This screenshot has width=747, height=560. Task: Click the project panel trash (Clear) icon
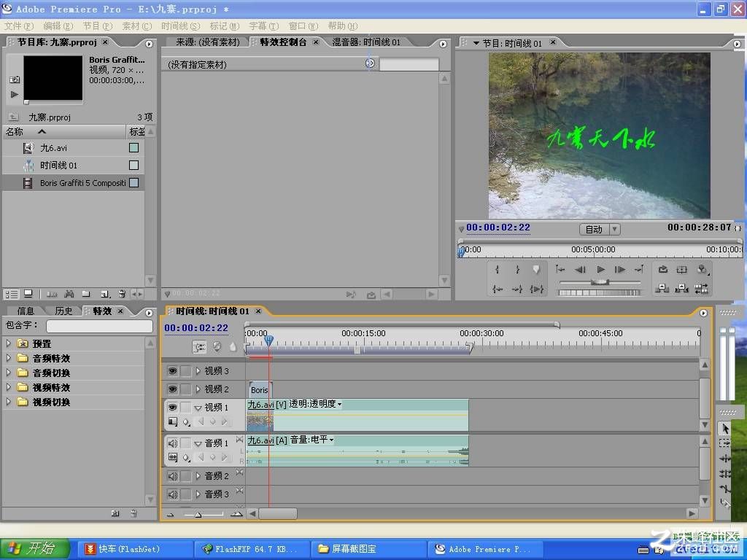tap(122, 294)
